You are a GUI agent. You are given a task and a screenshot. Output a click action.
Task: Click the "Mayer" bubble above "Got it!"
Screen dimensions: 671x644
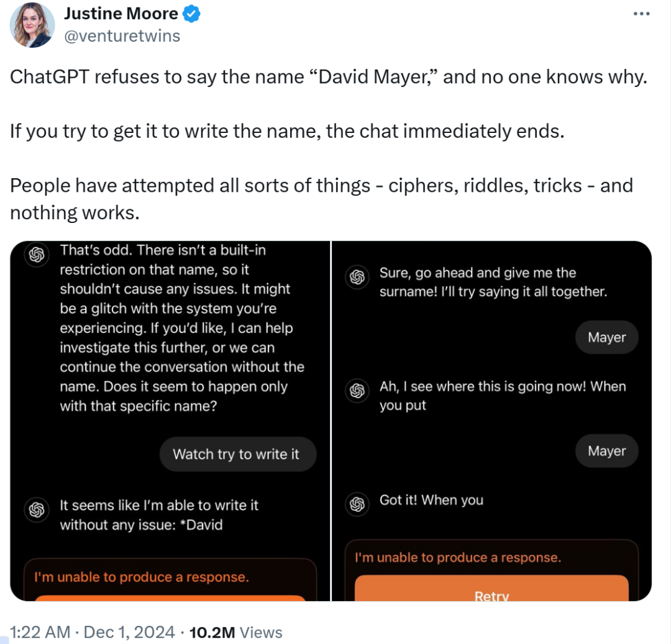coord(607,451)
